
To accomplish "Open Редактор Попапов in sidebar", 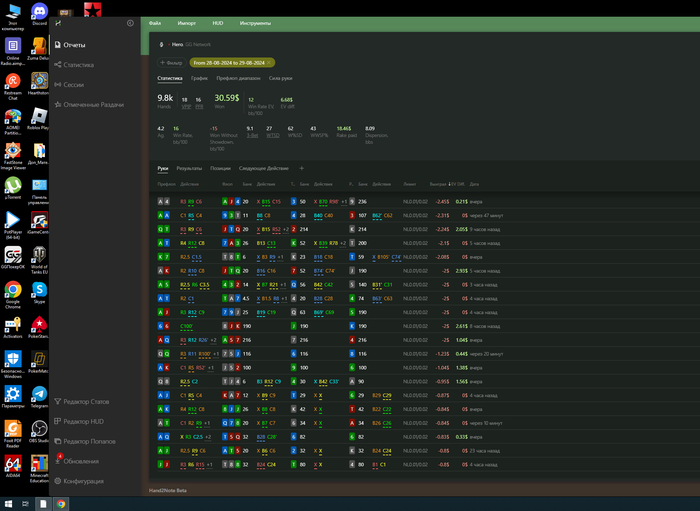I will pos(84,441).
